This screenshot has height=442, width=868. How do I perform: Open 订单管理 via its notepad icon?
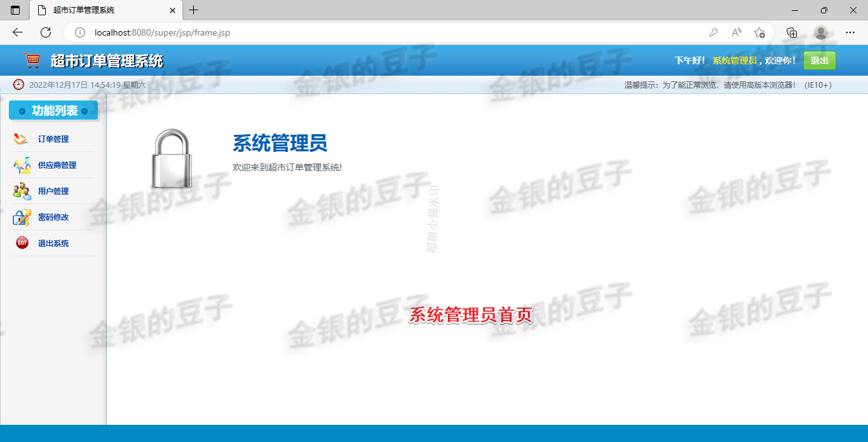click(x=21, y=139)
